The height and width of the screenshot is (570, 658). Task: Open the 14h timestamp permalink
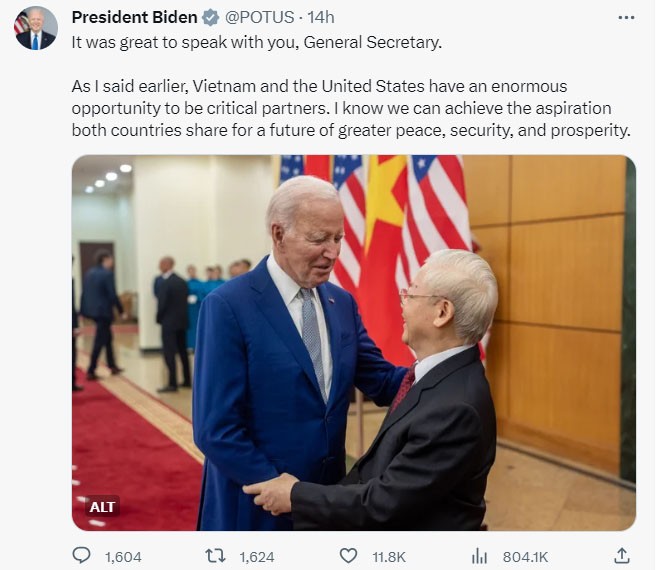click(x=321, y=17)
